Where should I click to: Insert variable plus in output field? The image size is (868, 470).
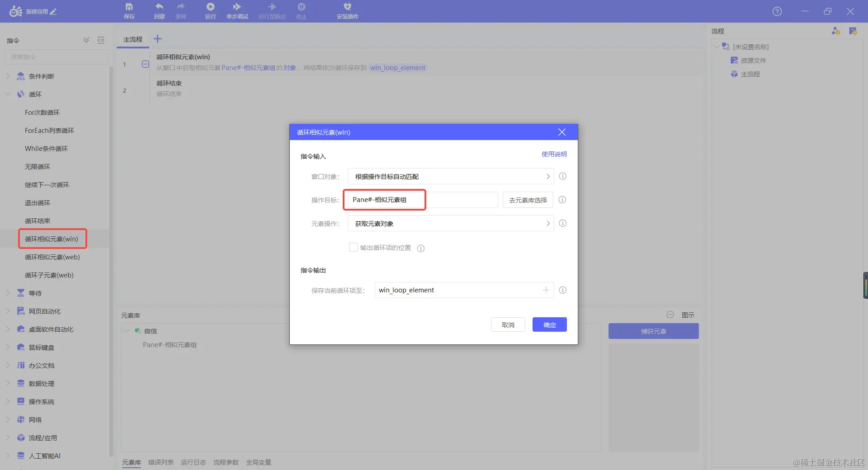tap(546, 290)
